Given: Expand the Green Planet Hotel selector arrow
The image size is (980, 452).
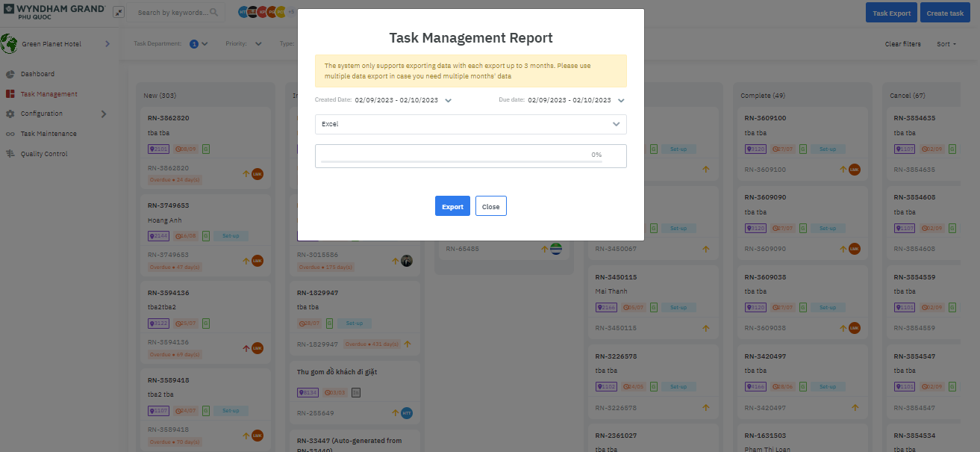Looking at the screenshot, I should point(107,43).
